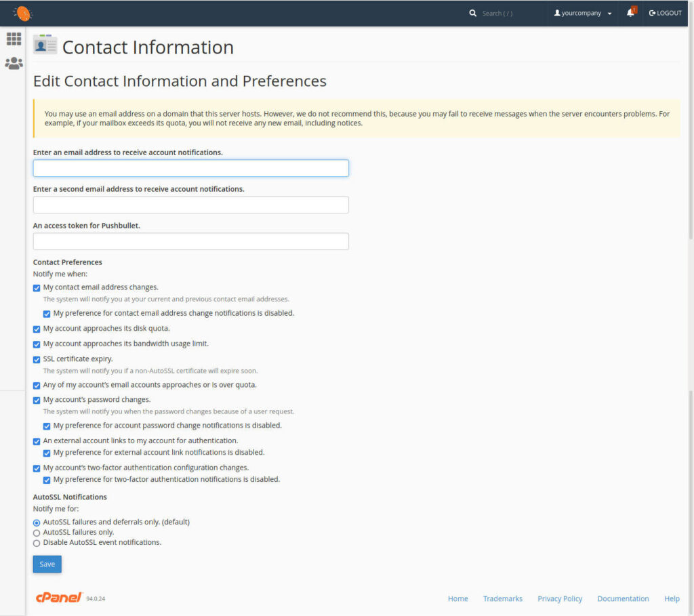The width and height of the screenshot is (694, 616).
Task: Uncheck 'My account approaches its disk quota'
Action: point(37,329)
